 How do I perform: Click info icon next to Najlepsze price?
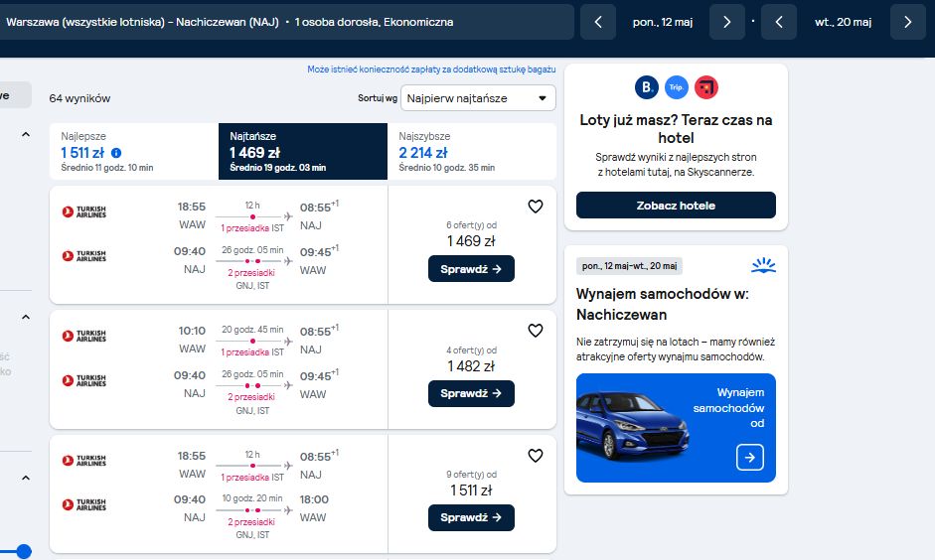pos(116,153)
